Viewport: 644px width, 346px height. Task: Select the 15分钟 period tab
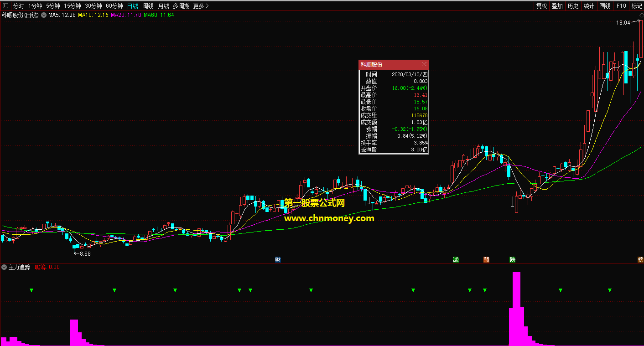tap(72, 6)
